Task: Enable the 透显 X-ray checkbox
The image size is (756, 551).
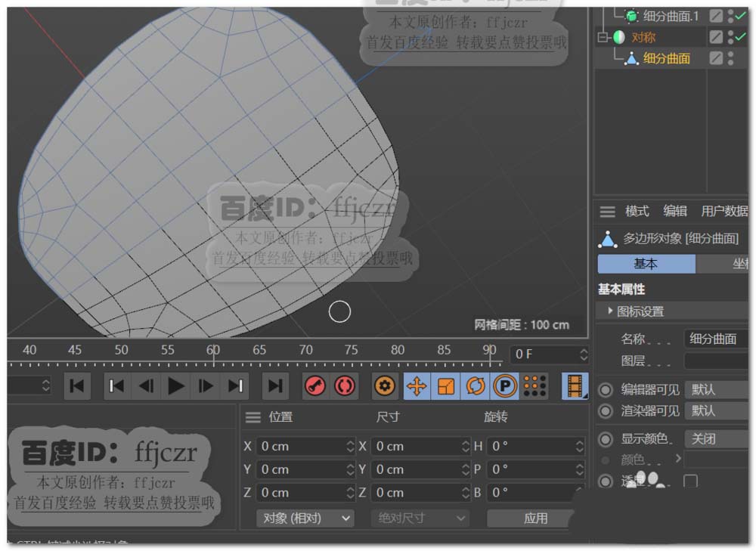Action: click(x=690, y=481)
